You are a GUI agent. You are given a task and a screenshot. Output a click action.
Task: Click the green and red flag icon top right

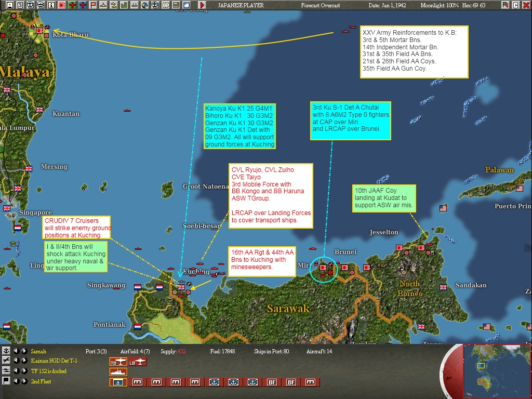pos(505,5)
